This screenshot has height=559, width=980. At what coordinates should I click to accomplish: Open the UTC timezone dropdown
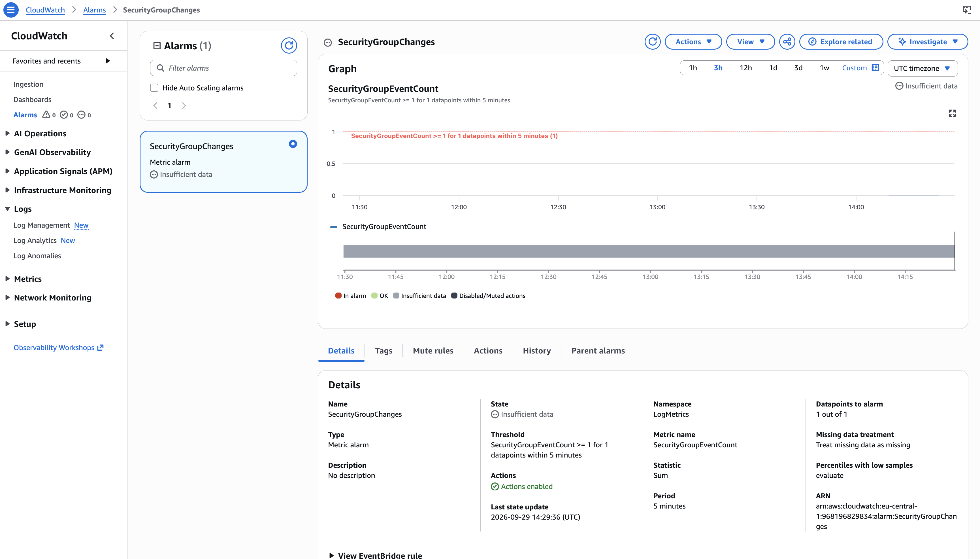(x=922, y=68)
